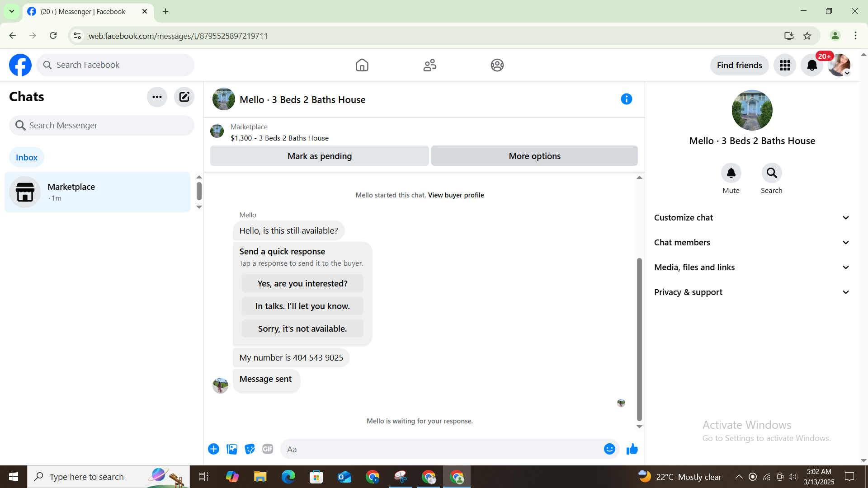Open the Facebook logo home link
The width and height of the screenshot is (868, 488).
[x=20, y=65]
